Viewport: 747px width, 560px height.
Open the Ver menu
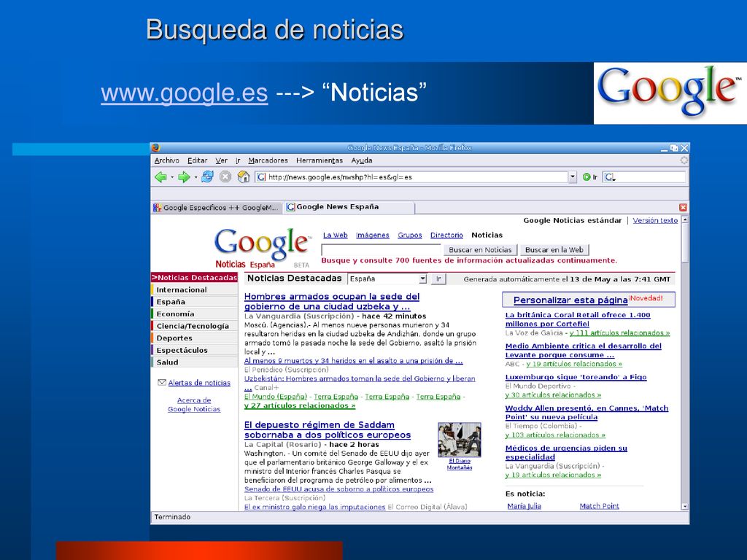[222, 160]
